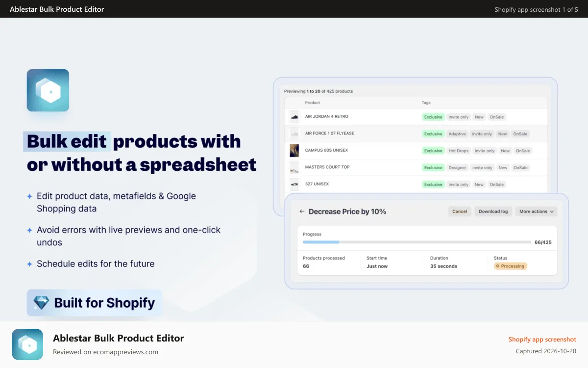Screen dimensions: 588x368
Task: Click the Captured 2026-10-20 text
Action: tap(546, 351)
